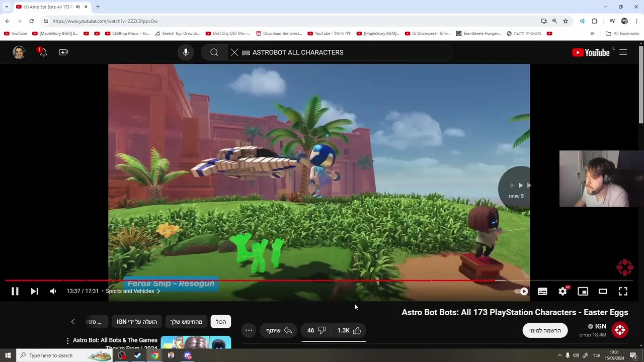Open the YouTube hamburger guide menu
644x362 pixels.
click(x=623, y=52)
